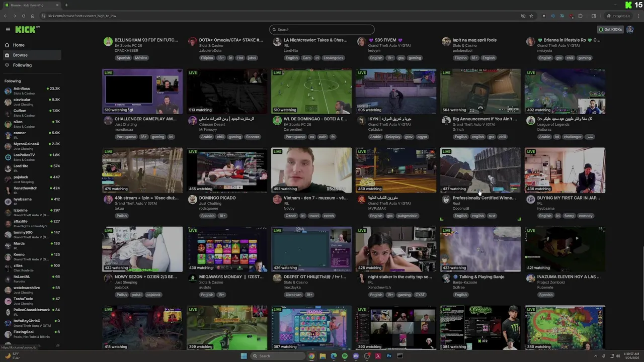Open LordHito in the following list

pyautogui.click(x=32, y=168)
